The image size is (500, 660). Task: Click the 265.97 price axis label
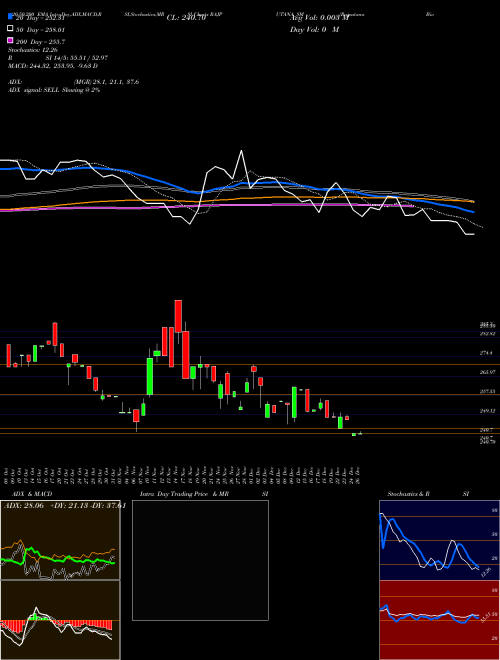click(488, 372)
